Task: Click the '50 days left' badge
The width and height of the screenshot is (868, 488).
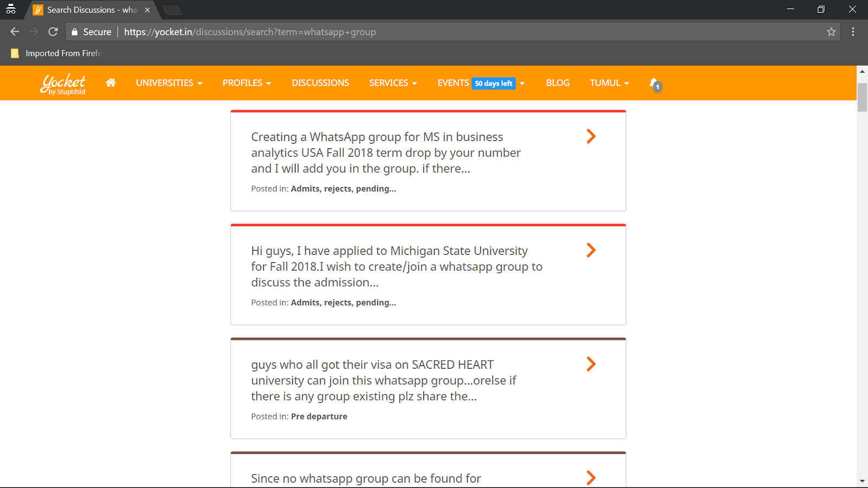Action: [x=494, y=84]
